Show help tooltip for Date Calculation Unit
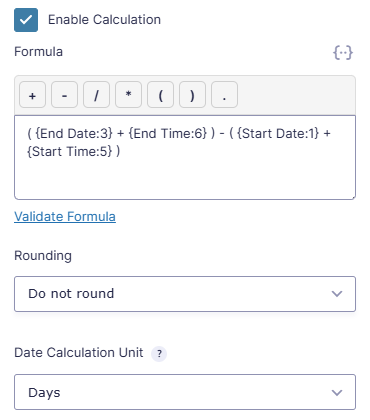The height and width of the screenshot is (420, 370). coord(159,353)
